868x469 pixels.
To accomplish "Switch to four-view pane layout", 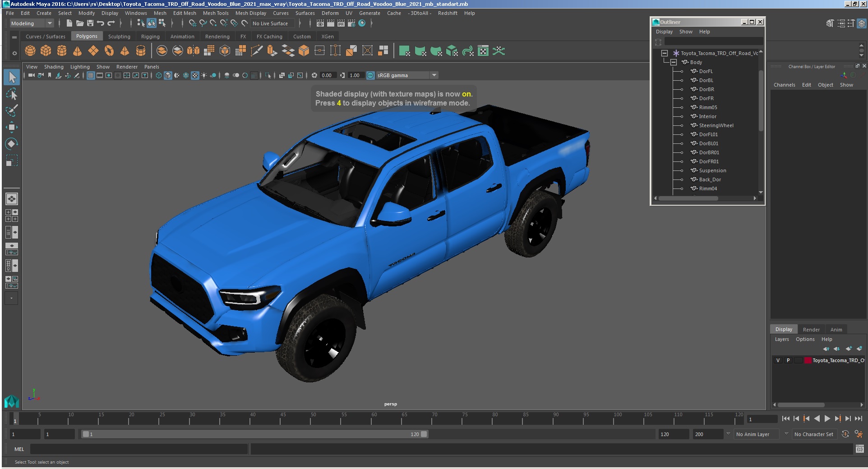I will click(12, 216).
